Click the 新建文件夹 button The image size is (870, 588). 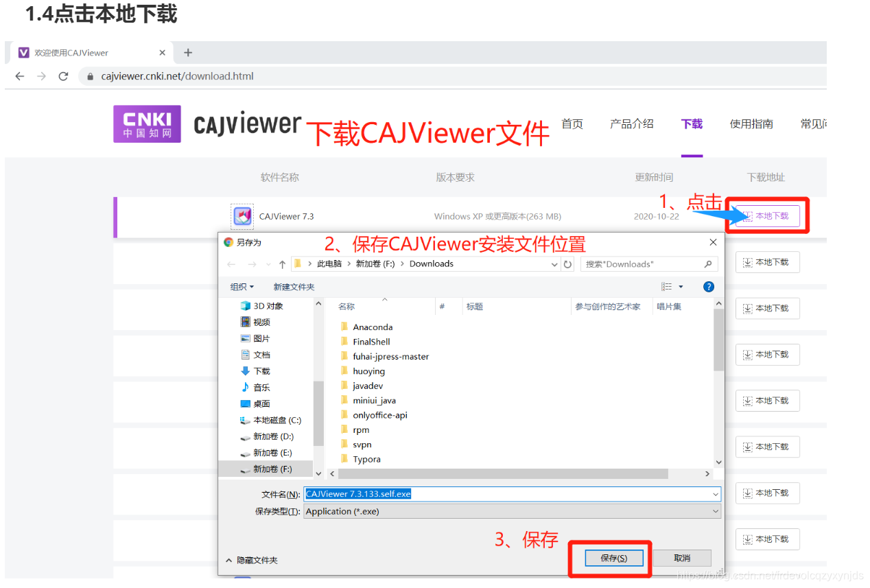click(294, 287)
